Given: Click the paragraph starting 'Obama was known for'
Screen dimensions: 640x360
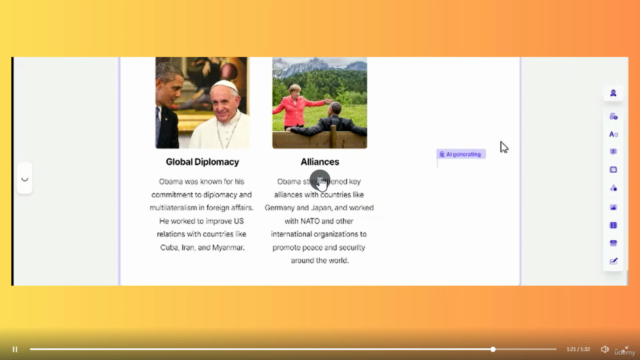Looking at the screenshot, I should (202, 214).
